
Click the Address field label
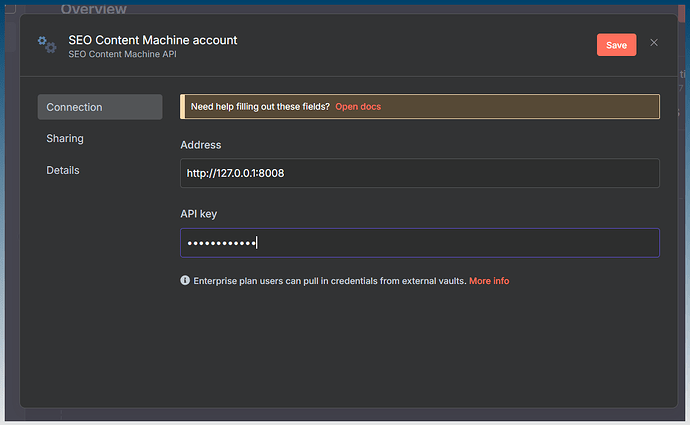point(201,145)
